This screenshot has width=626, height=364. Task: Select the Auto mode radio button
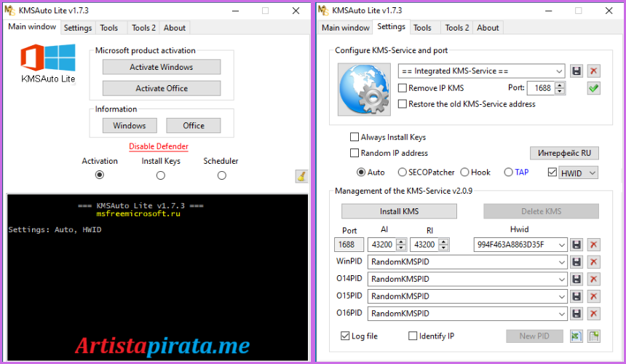tap(361, 172)
